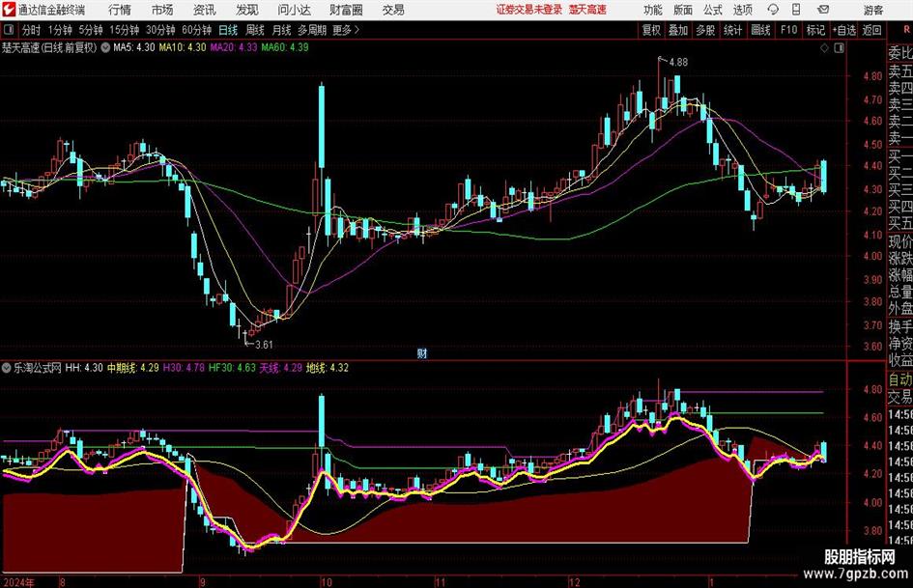Switch to the 15分钟 period tab

[x=124, y=30]
